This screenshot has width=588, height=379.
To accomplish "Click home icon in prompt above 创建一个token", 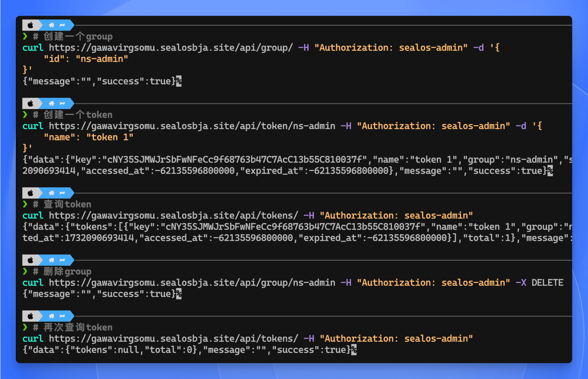I will [x=52, y=103].
